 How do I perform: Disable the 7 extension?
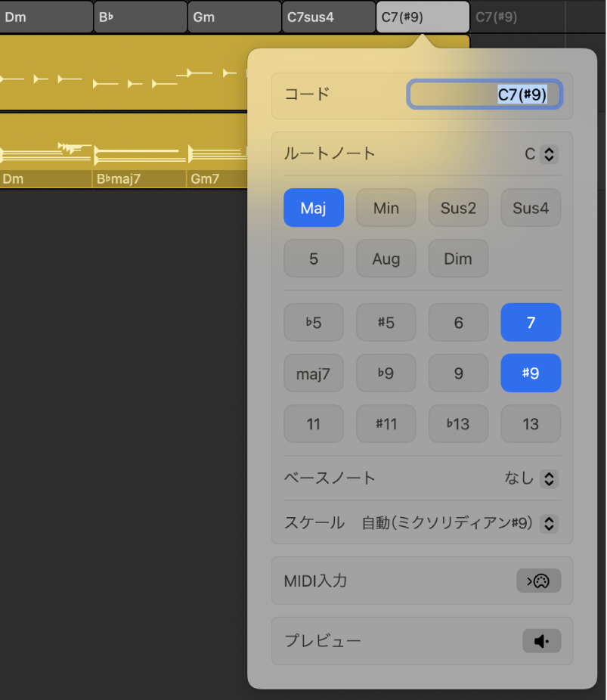click(531, 322)
